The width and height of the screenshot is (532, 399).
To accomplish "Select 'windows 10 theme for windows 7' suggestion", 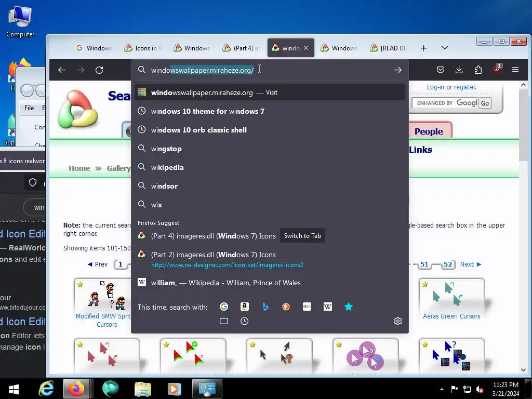I will [270, 111].
